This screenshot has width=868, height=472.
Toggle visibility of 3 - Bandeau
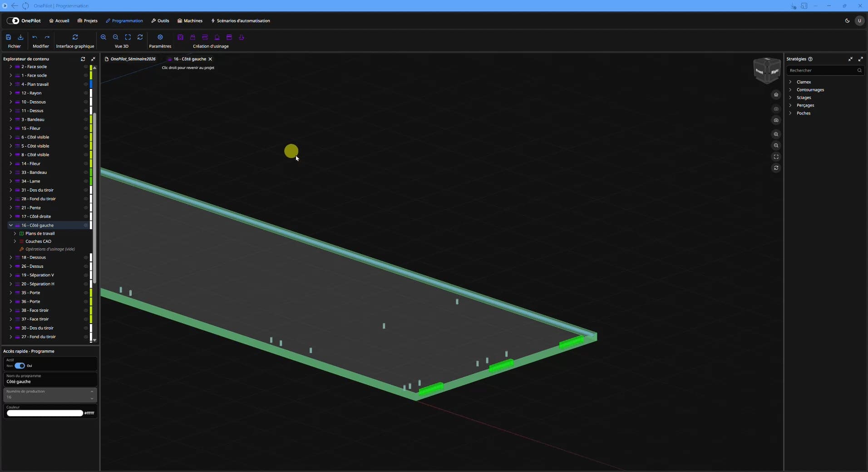coord(85,120)
